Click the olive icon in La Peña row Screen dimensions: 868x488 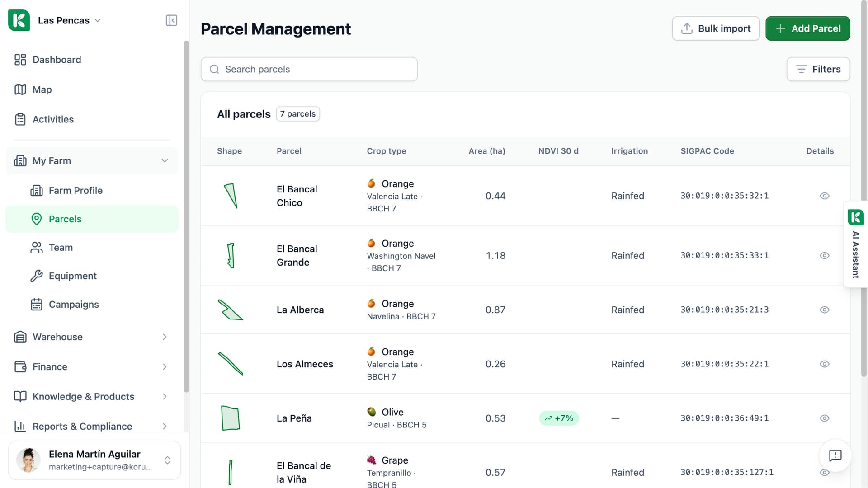click(372, 412)
